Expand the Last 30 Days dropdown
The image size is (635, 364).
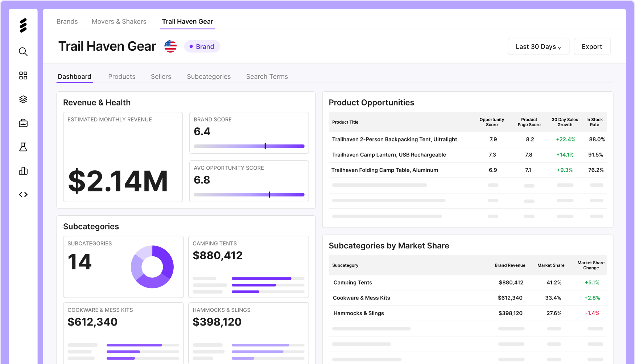pos(539,46)
